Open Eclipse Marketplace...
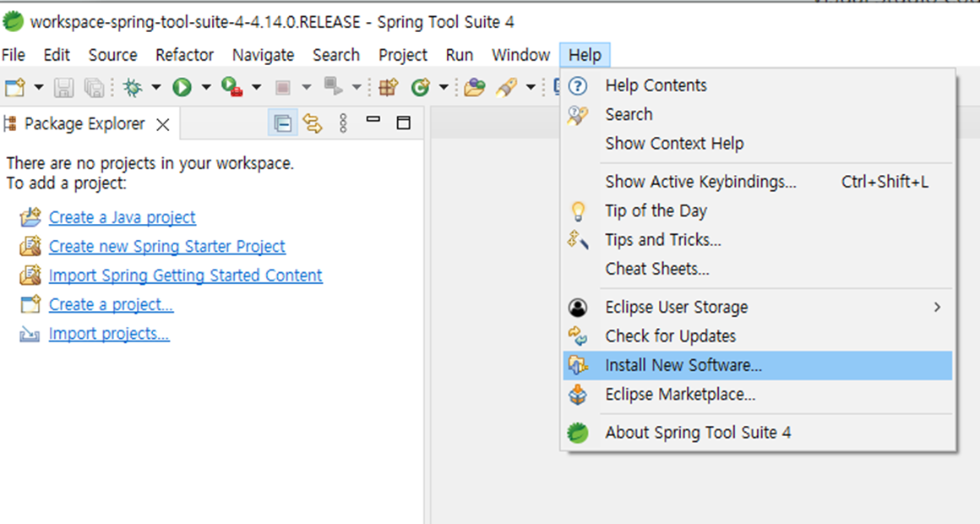This screenshot has width=980, height=524. coord(758,395)
